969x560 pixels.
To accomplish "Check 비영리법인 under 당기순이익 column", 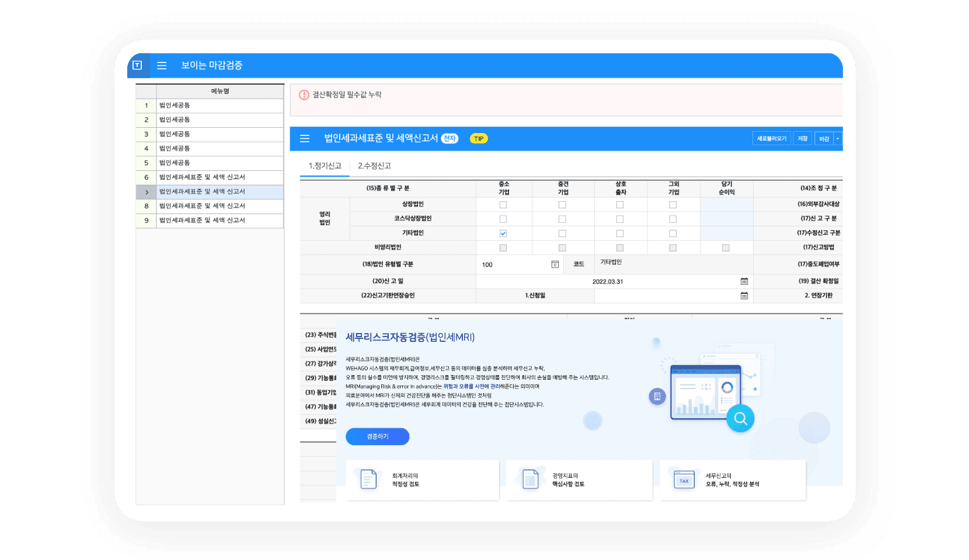I will [726, 248].
